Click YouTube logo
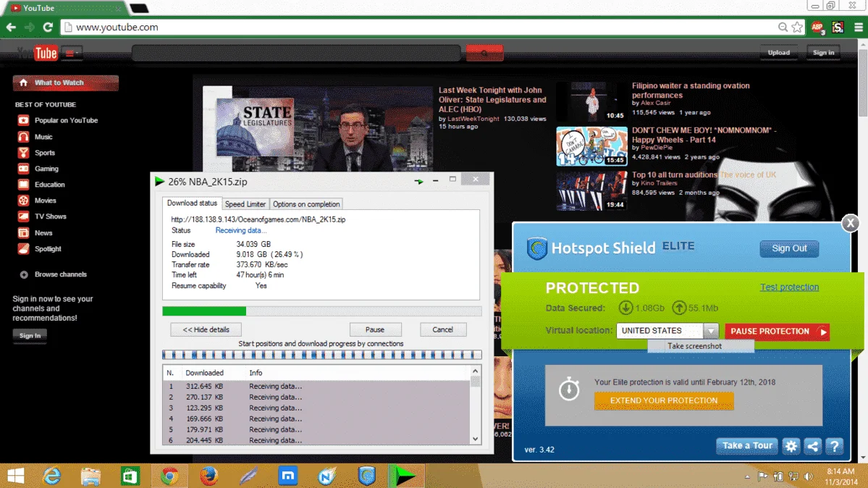Screen dimensions: 868x488 point(37,53)
